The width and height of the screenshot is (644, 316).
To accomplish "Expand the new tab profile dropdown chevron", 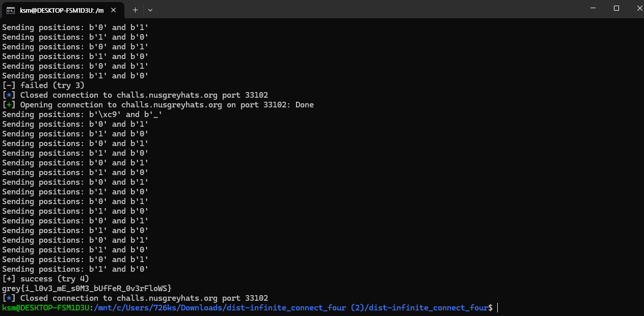I will 150,10.
